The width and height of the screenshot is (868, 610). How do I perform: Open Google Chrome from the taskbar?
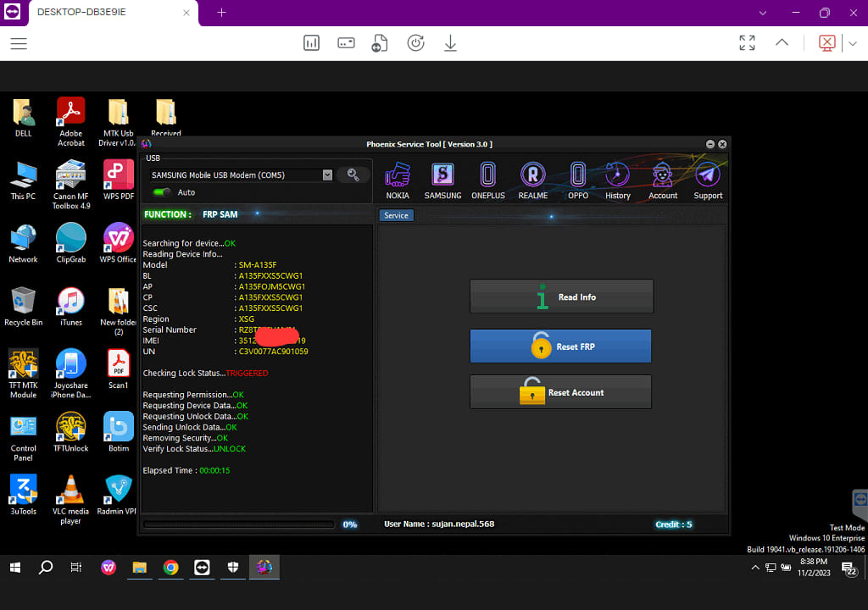click(170, 568)
